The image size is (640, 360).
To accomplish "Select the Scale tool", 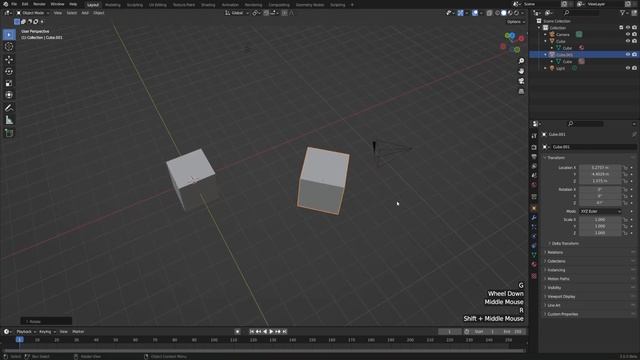I will pyautogui.click(x=9, y=83).
